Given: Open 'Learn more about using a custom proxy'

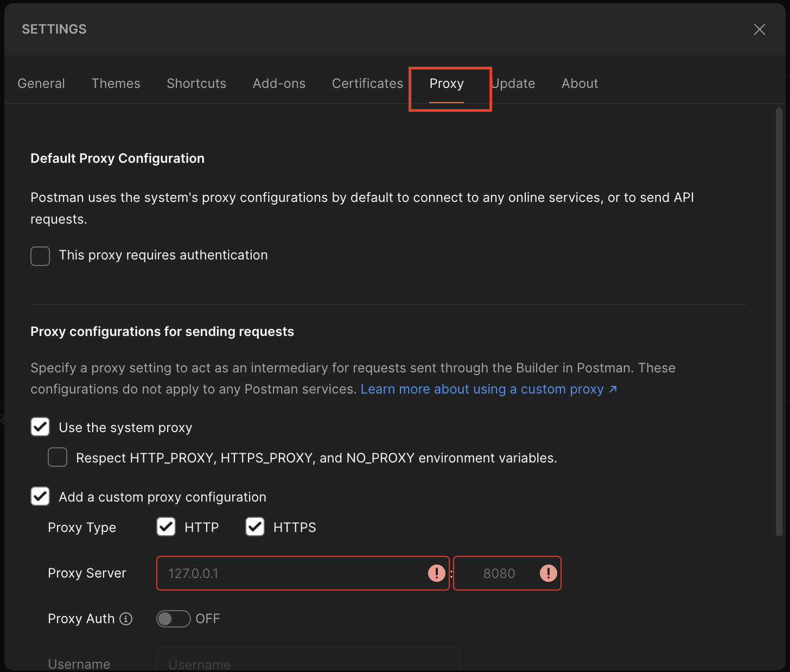Looking at the screenshot, I should (x=482, y=389).
